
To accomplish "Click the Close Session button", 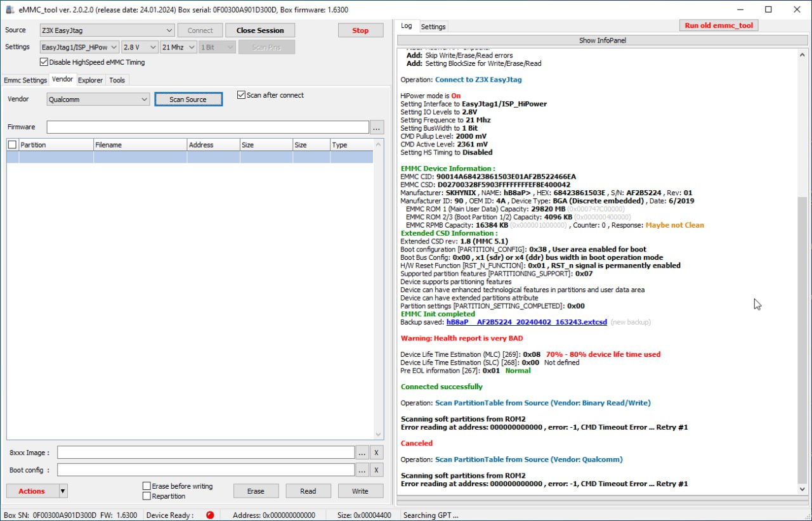I will 260,30.
